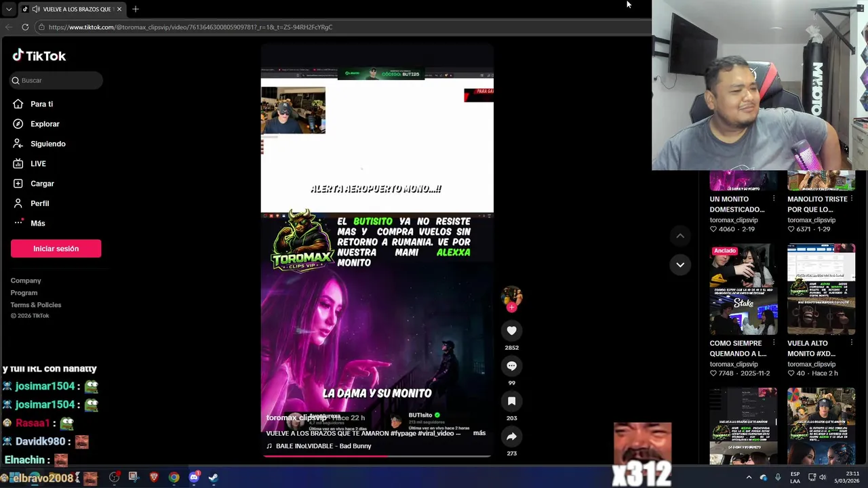Click the VUELA ALTO MONITO #XD title

[811, 348]
